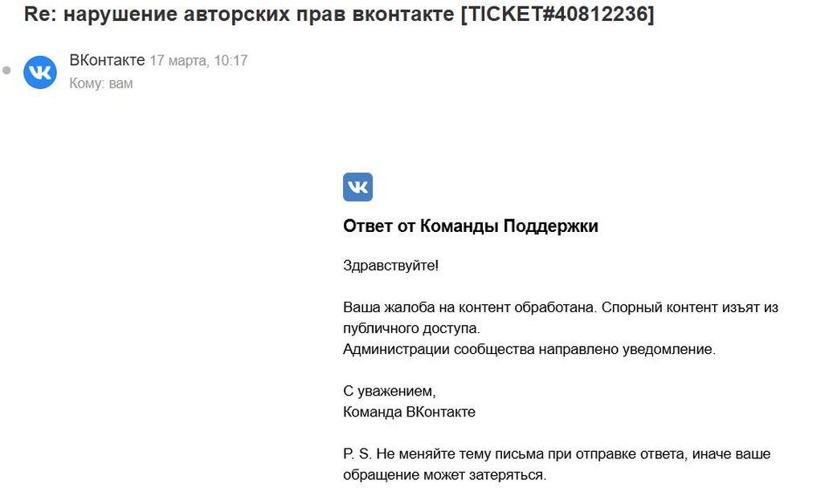Click the TICKET#40812236 number in the subject
The width and height of the screenshot is (825, 504).
pyautogui.click(x=557, y=14)
